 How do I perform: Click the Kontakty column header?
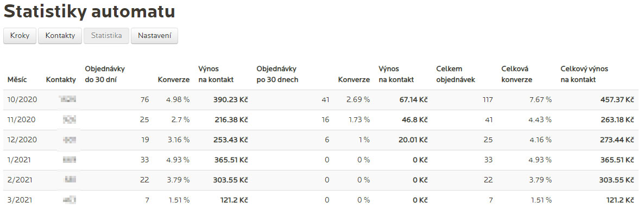(x=61, y=80)
